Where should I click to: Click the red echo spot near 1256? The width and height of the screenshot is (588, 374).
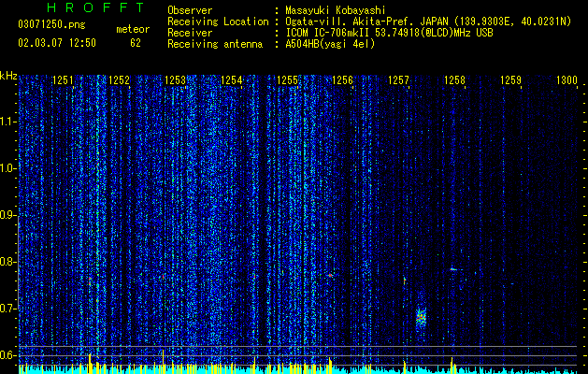tap(330, 275)
